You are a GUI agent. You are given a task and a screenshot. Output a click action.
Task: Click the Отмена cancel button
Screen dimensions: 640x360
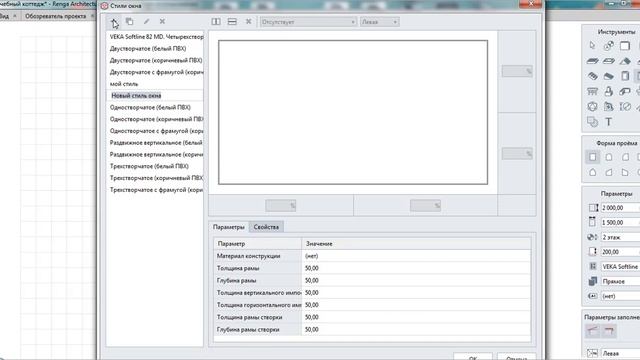[516, 358]
